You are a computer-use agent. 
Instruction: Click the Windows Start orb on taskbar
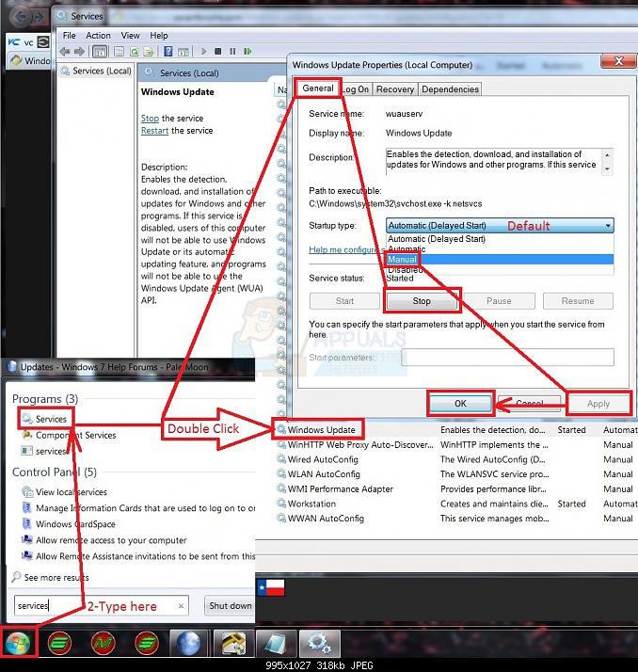(18, 643)
